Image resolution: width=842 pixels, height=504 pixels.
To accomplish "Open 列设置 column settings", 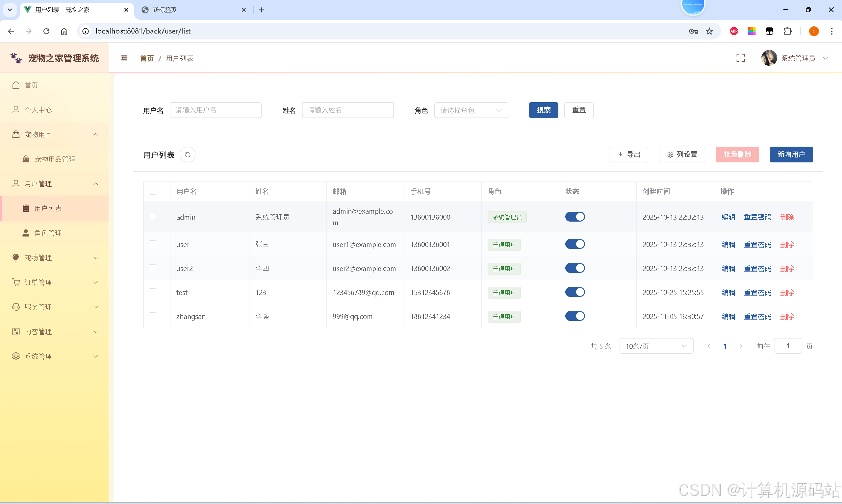I will [x=682, y=155].
